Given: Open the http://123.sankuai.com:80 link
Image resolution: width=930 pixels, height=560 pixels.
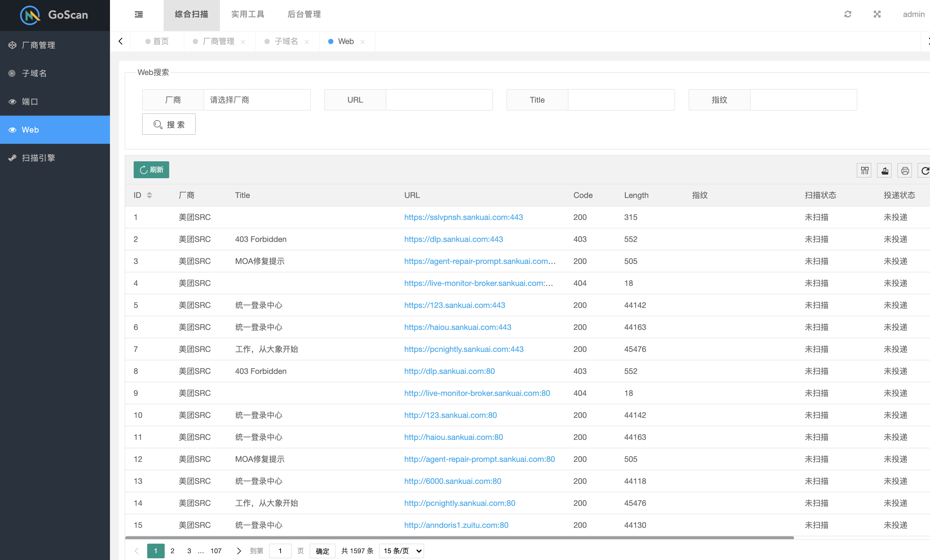Looking at the screenshot, I should click(450, 415).
